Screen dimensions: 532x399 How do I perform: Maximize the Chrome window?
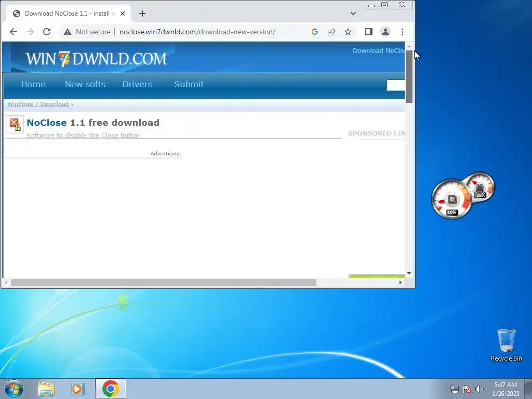[384, 5]
